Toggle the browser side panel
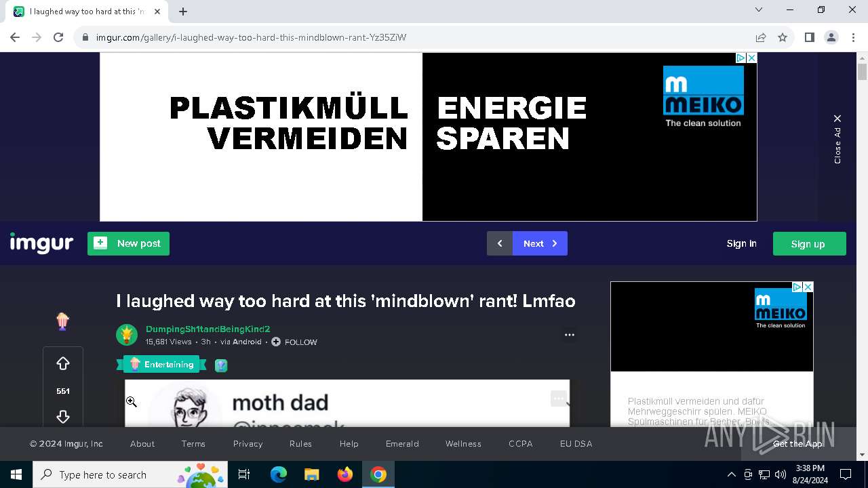Viewport: 868px width, 488px height. 809,37
